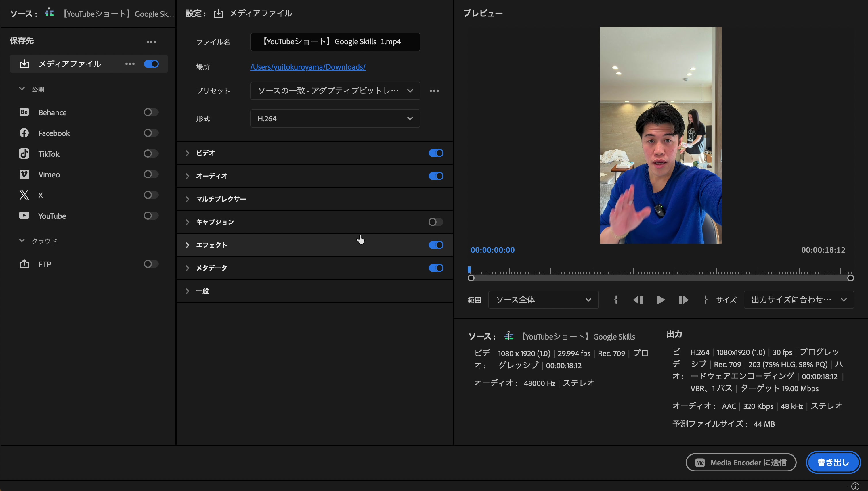Open the 保存先 panel options menu
This screenshot has height=491, width=868.
click(x=151, y=41)
